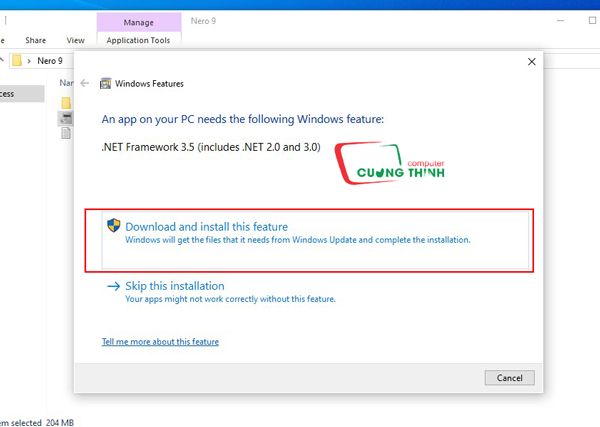Select the highlighted setup application file icon
The image size is (600, 427).
coord(66,118)
